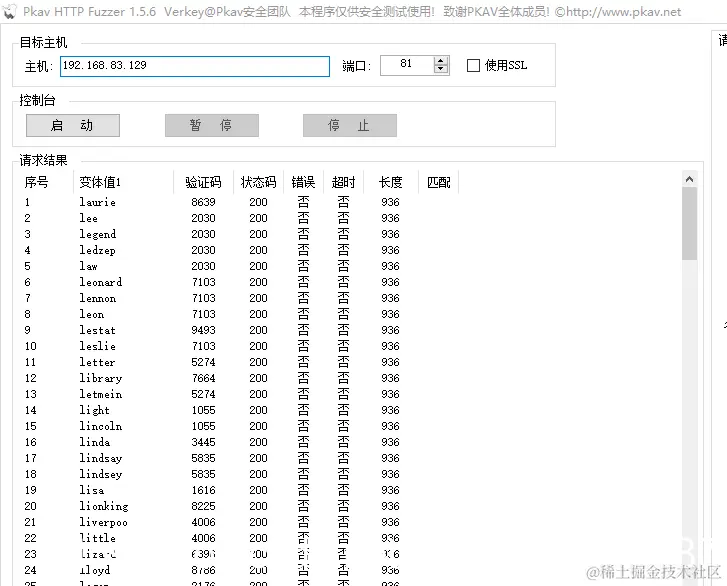
Task: Click the 停止 stop button
Action: (x=350, y=126)
